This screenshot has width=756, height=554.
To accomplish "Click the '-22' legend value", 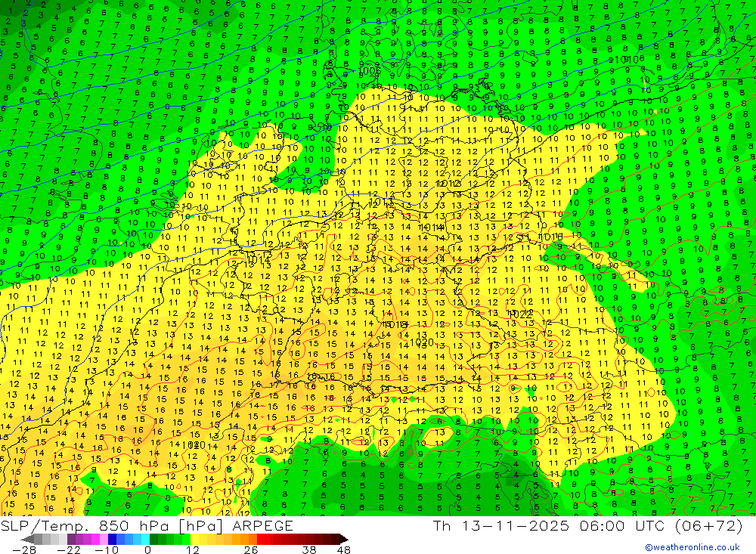I will (69, 550).
